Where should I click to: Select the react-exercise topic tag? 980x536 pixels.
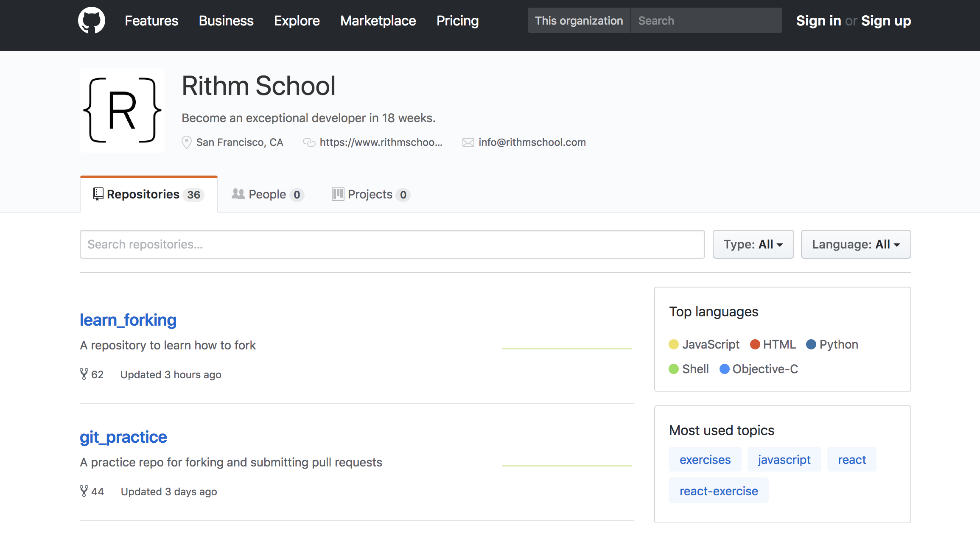[718, 491]
